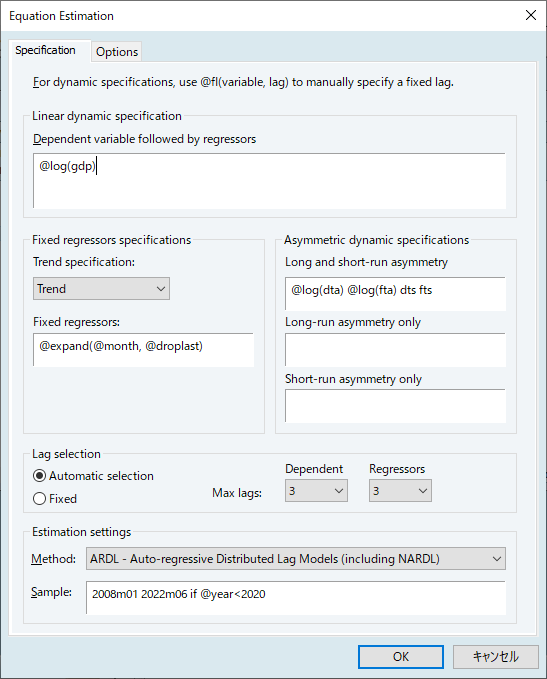Open the Regressors max lags dropdown
The image size is (547, 679).
pyautogui.click(x=400, y=491)
